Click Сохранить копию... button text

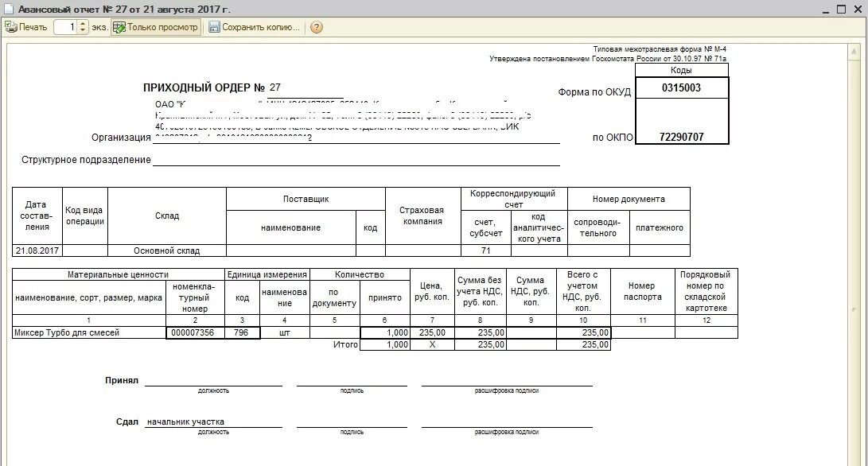261,27
